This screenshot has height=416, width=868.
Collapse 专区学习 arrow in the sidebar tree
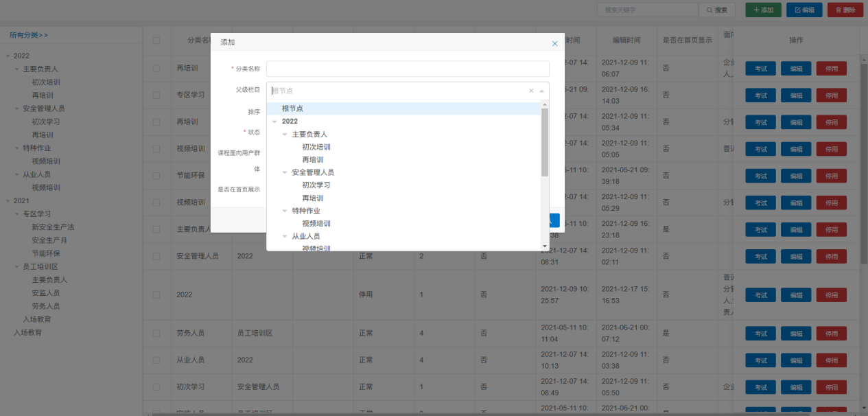17,214
